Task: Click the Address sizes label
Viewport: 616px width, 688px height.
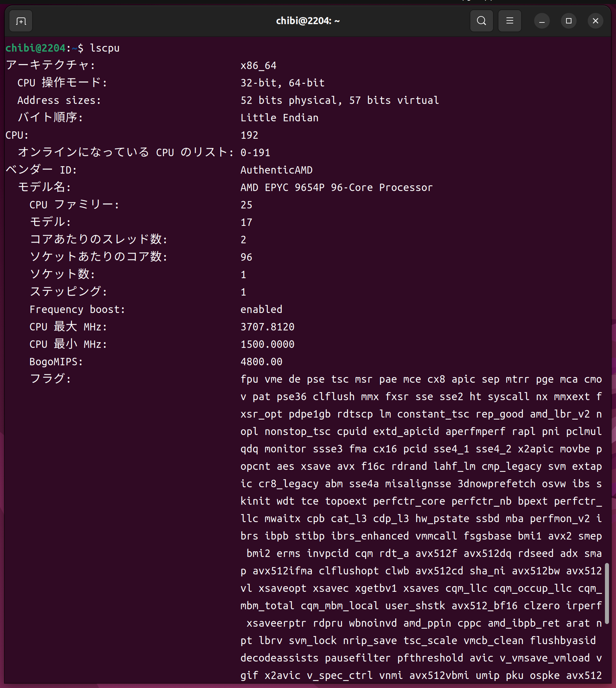Action: tap(59, 100)
